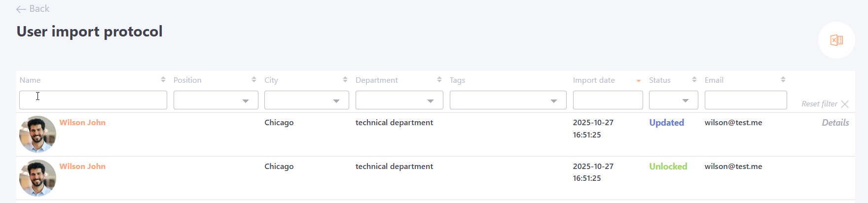Sort by Position column arrows
This screenshot has height=203, width=868.
point(254,80)
